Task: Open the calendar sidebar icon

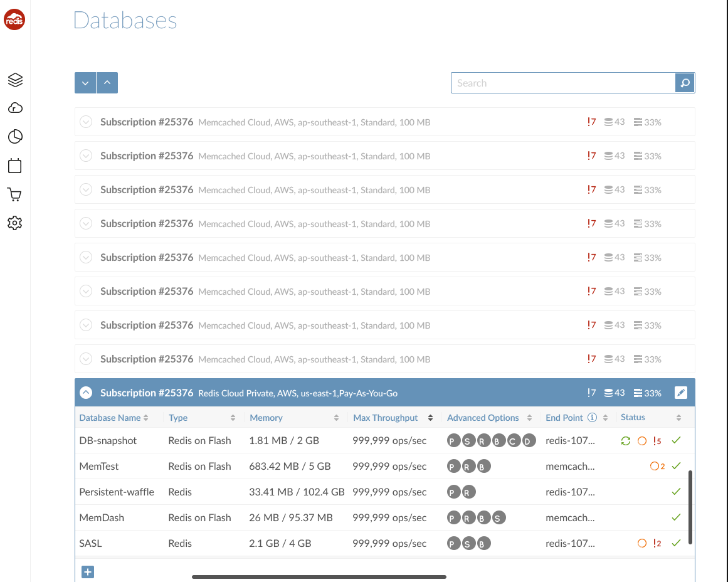Action: (15, 166)
